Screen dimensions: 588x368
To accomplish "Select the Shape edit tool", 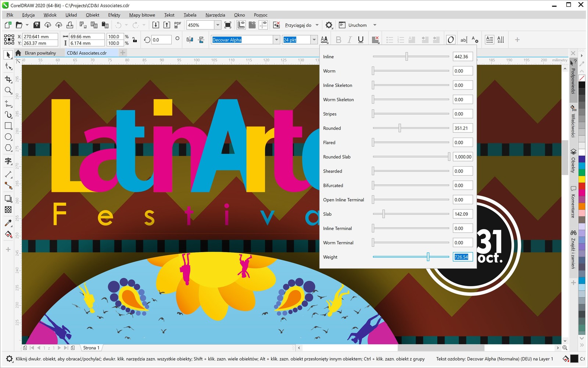I will [8, 67].
